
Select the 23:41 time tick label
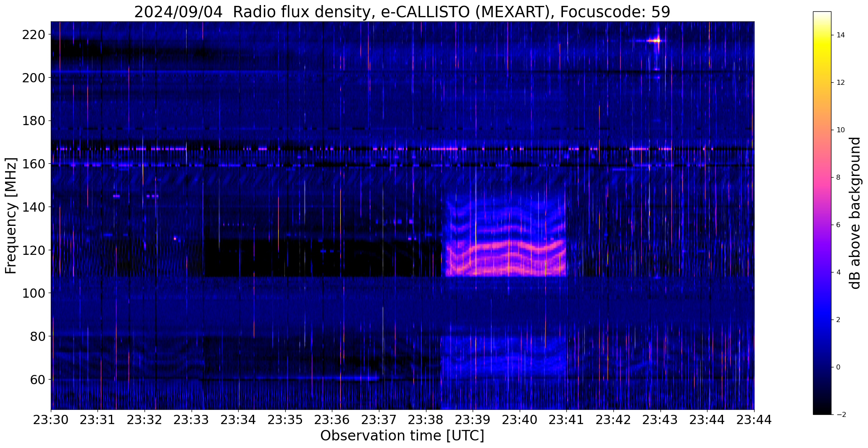coord(567,420)
